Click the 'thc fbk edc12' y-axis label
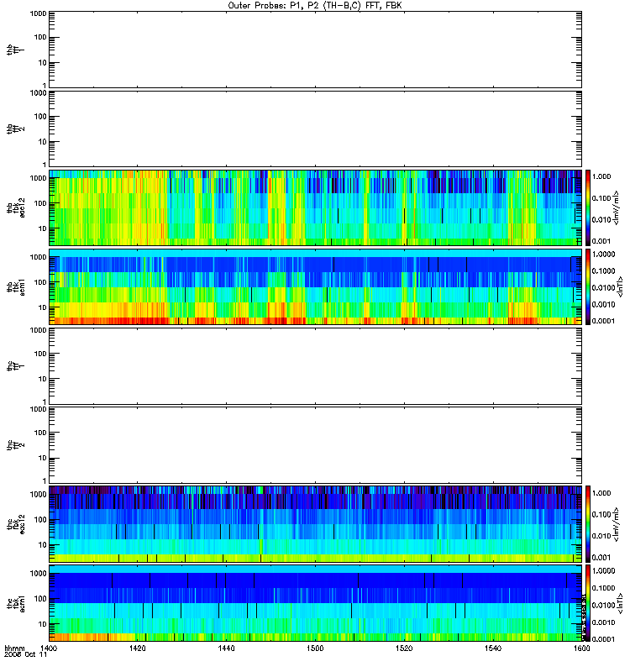Image resolution: width=630 pixels, height=672 pixels. point(16,524)
